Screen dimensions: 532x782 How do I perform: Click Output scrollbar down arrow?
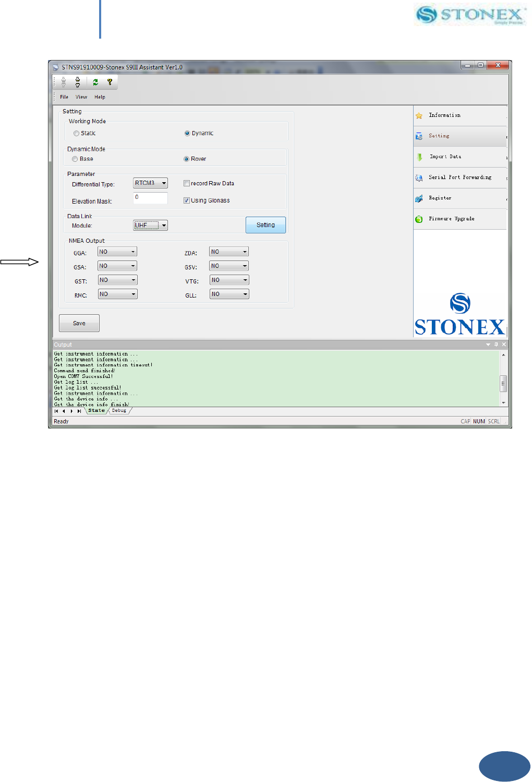tap(503, 403)
